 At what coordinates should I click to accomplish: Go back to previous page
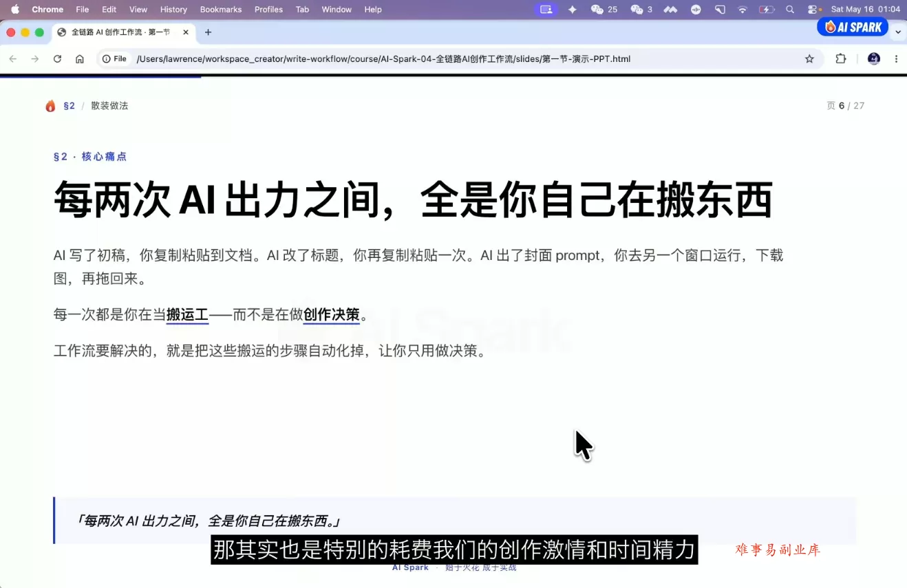click(13, 59)
